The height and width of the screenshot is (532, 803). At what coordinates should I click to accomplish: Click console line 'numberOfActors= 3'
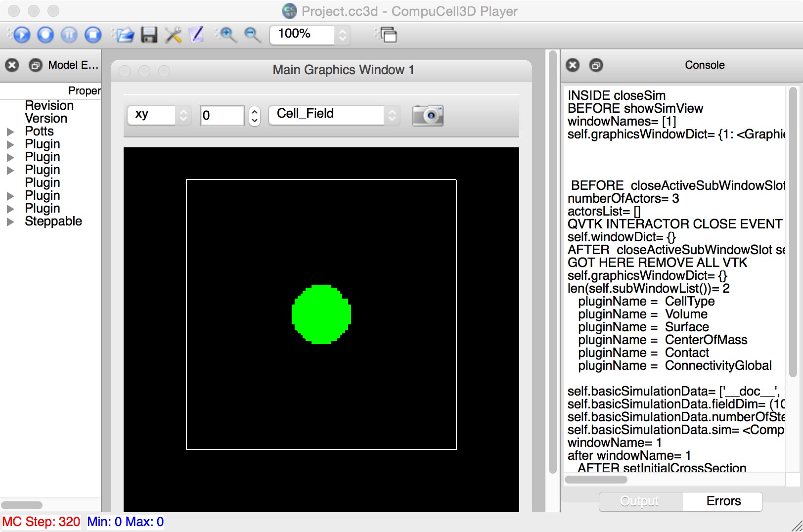[x=624, y=198]
